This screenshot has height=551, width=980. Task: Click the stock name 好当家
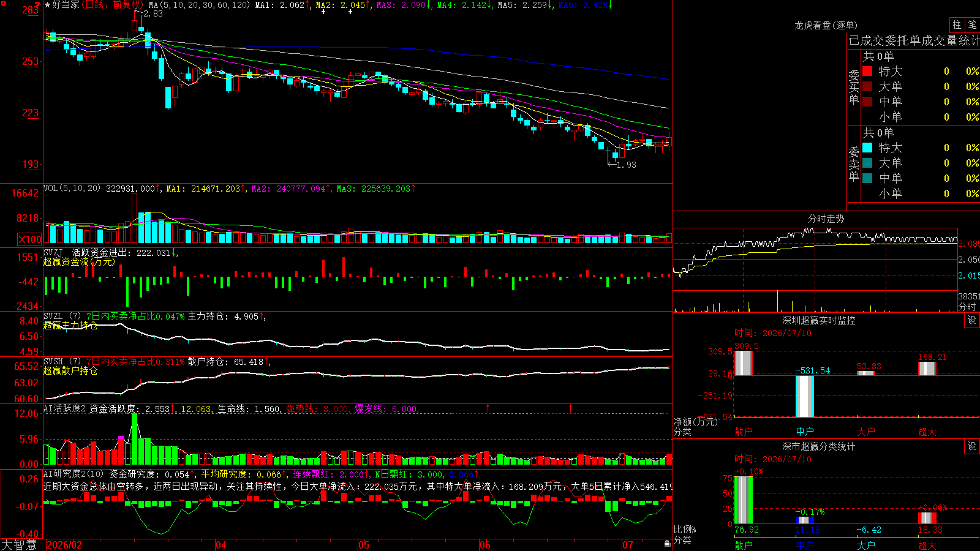[x=66, y=5]
